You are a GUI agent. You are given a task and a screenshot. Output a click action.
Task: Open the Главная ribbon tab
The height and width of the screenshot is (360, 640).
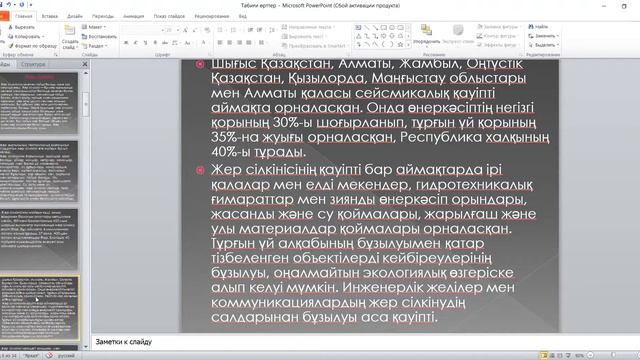pyautogui.click(x=24, y=16)
